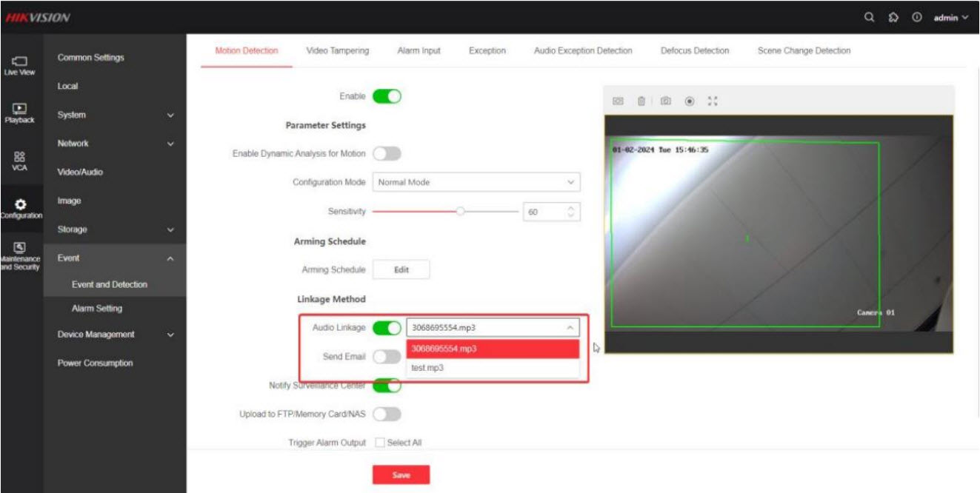Capture a snapshot with the camera icon

point(665,101)
